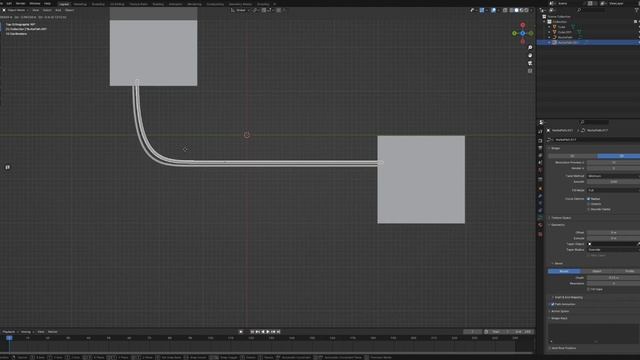640x360 pixels.
Task: Collapse the Shape panel
Action: tap(556, 148)
